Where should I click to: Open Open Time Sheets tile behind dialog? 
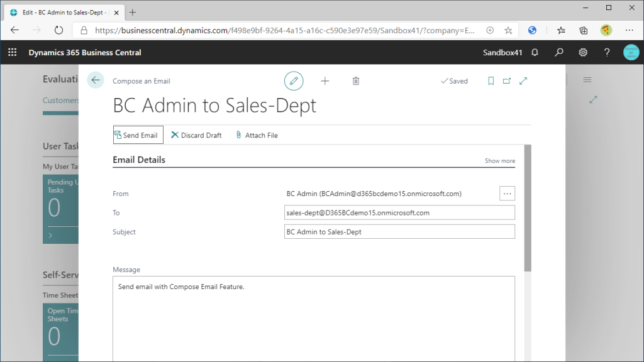[x=60, y=332]
